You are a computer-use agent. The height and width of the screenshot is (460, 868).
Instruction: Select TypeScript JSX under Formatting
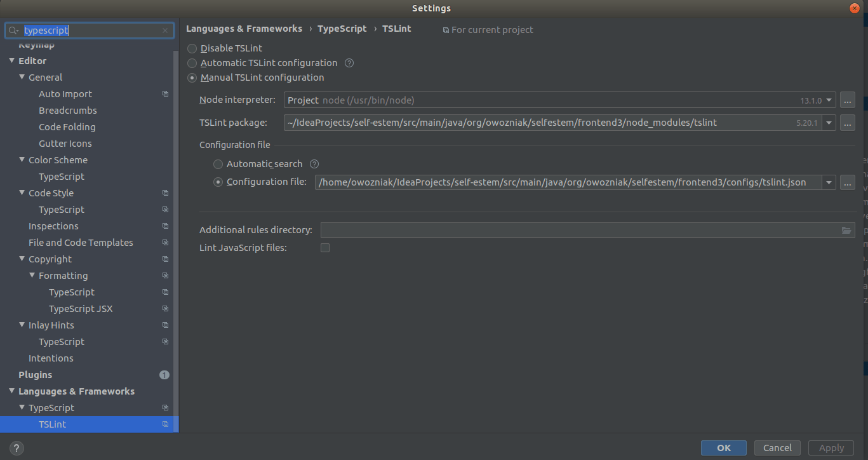tap(81, 309)
